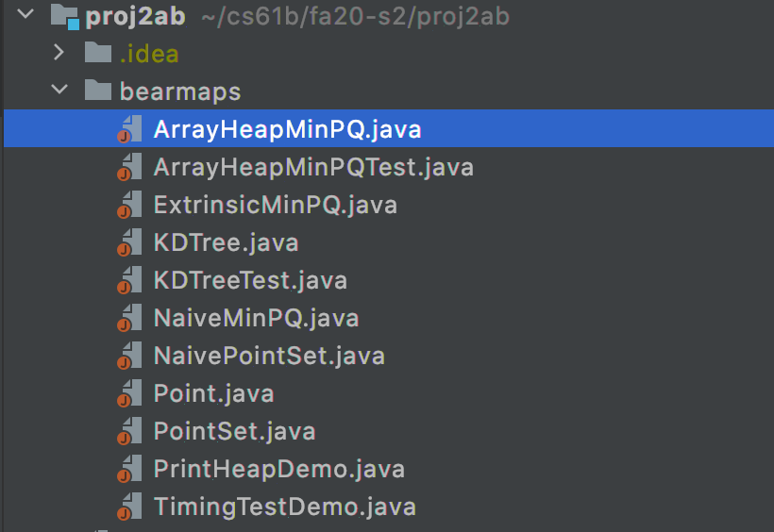
Task: Select PointSet.java file name
Action: click(234, 431)
